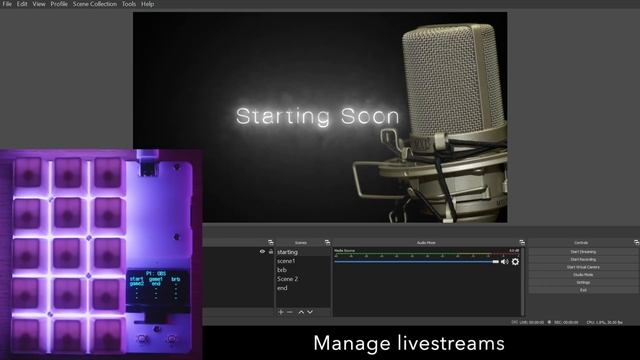This screenshot has height=360, width=640.
Task: Open the View menu
Action: tap(39, 4)
